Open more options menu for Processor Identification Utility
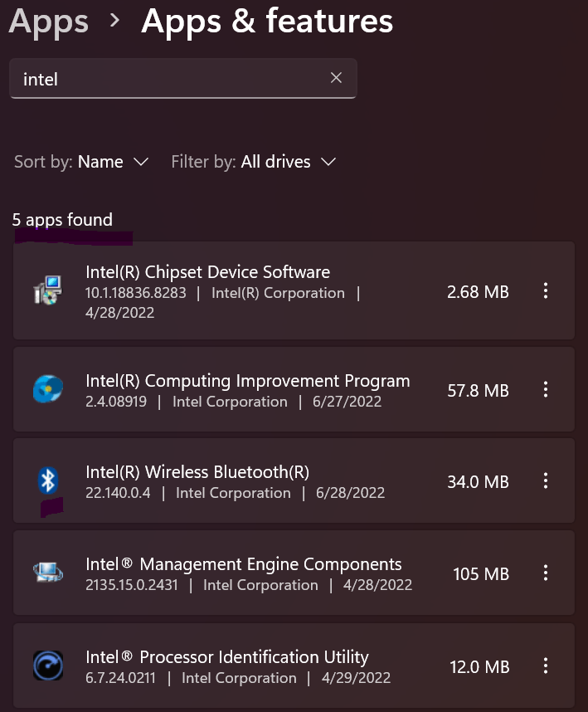588x712 pixels. (546, 666)
